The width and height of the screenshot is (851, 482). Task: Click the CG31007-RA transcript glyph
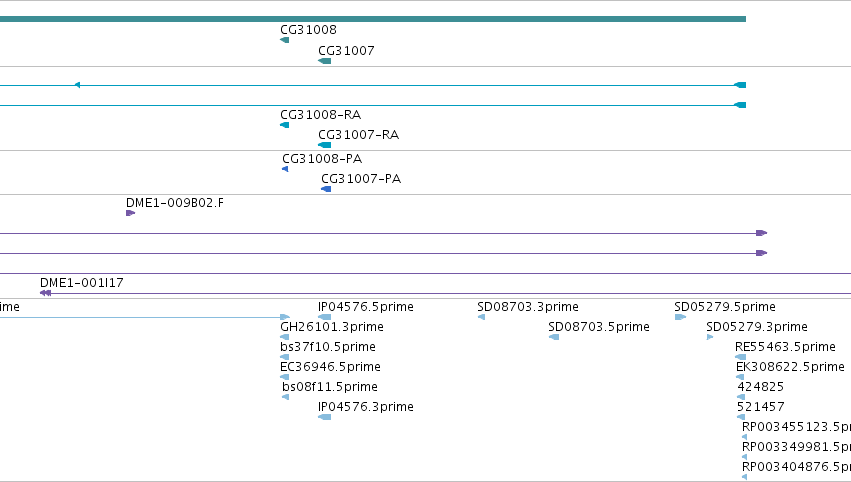(x=325, y=145)
